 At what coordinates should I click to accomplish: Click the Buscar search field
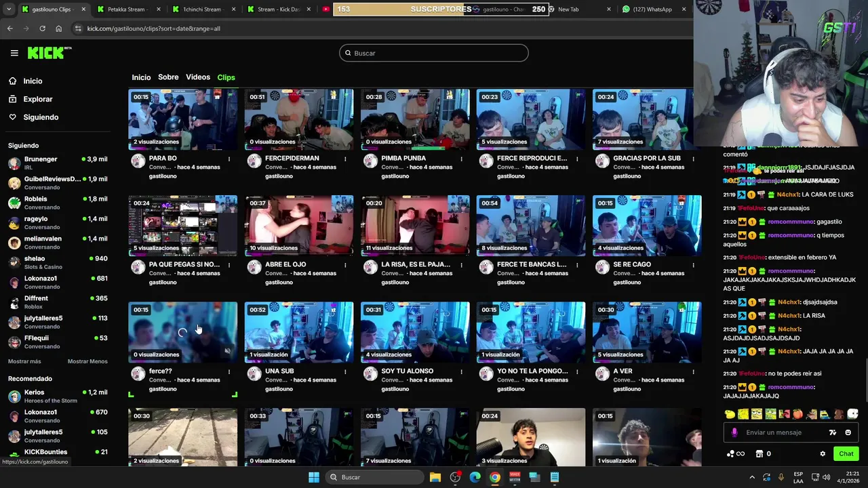coord(434,53)
